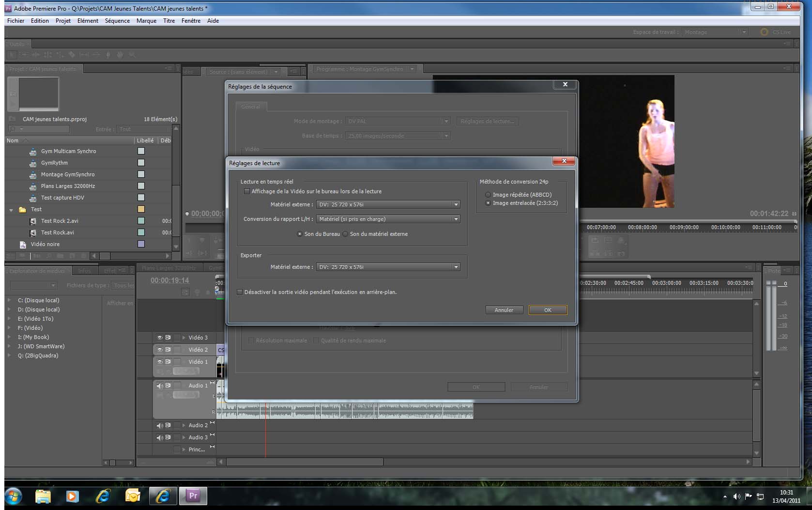Click the project preview thumbnail

click(38, 93)
